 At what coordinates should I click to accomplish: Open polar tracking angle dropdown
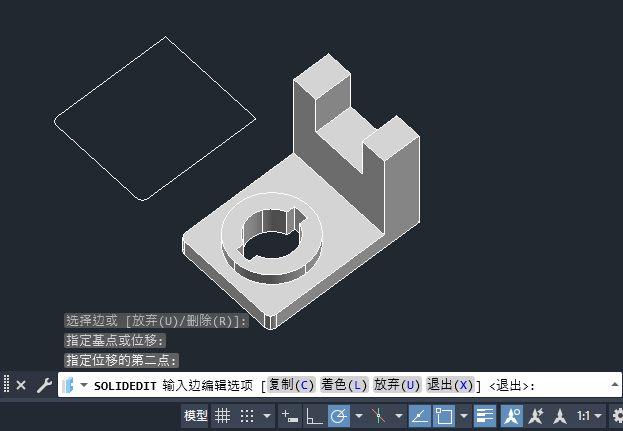[x=359, y=416]
